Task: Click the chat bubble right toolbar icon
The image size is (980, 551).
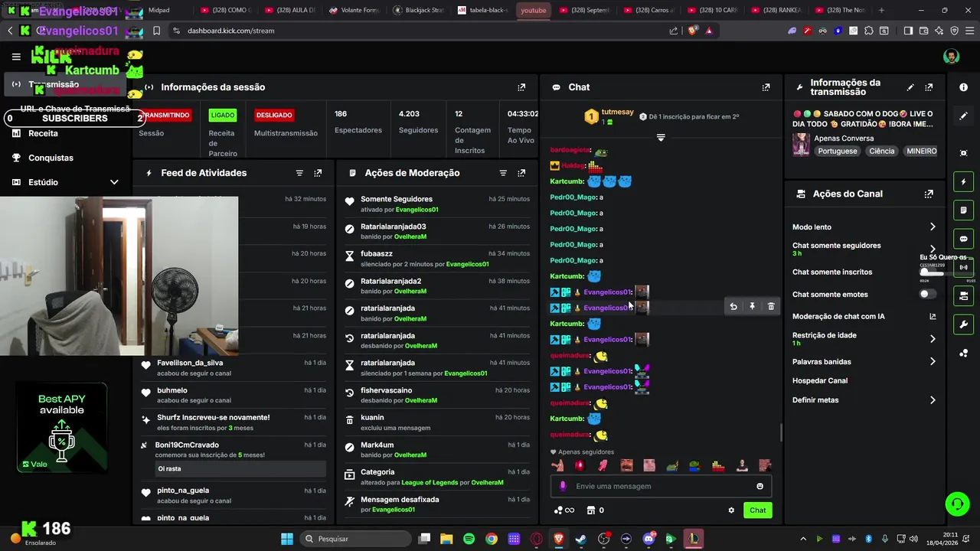Action: click(x=963, y=239)
